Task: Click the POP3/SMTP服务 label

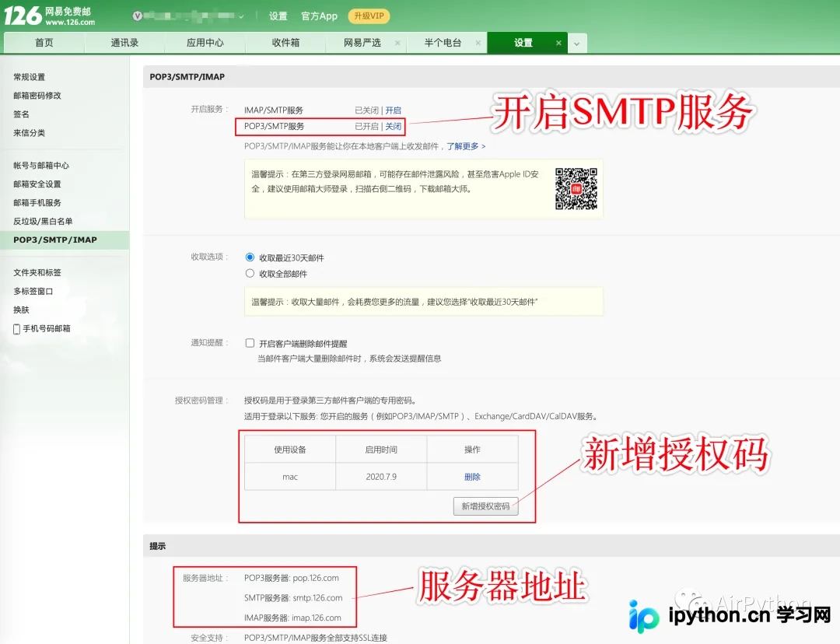Action: pos(275,127)
